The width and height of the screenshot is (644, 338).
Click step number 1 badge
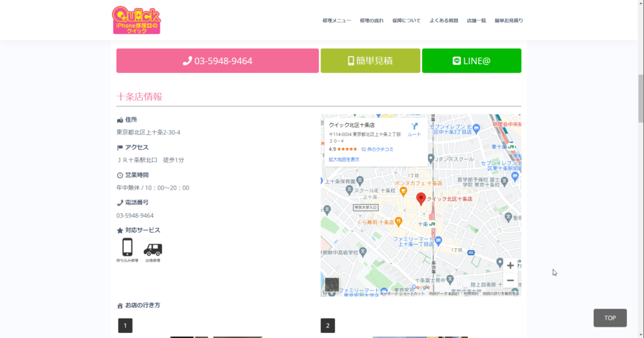coord(125,325)
